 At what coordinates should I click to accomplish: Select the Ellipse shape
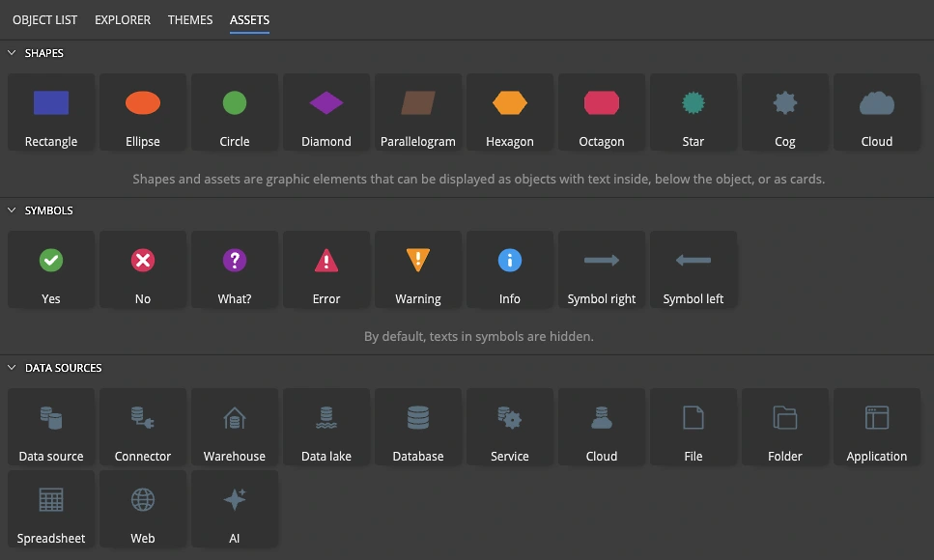[x=143, y=112]
